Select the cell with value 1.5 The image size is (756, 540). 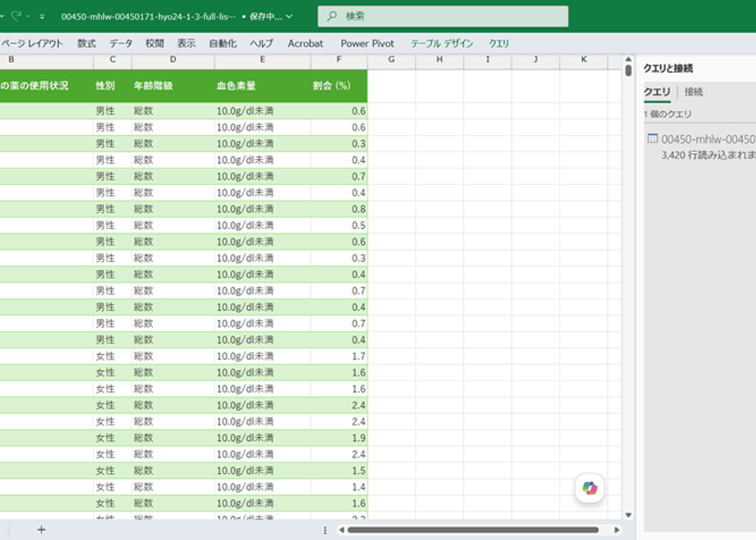click(339, 470)
